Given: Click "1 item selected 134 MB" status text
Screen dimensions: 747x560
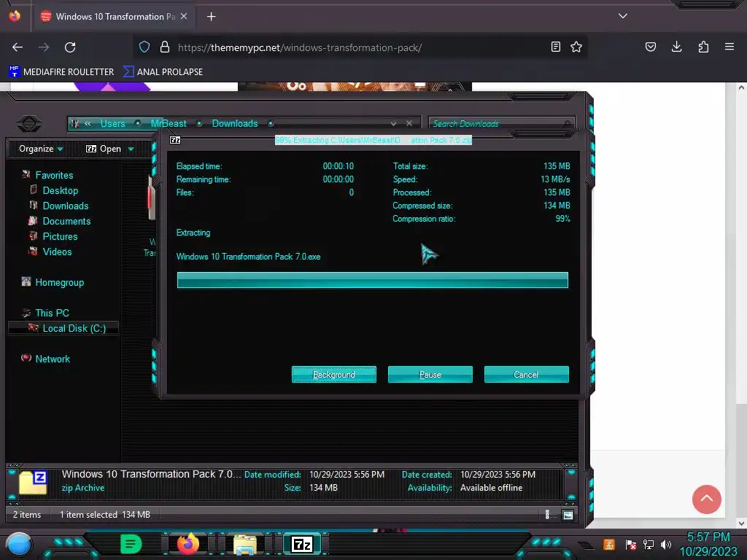Looking at the screenshot, I should click(x=105, y=514).
